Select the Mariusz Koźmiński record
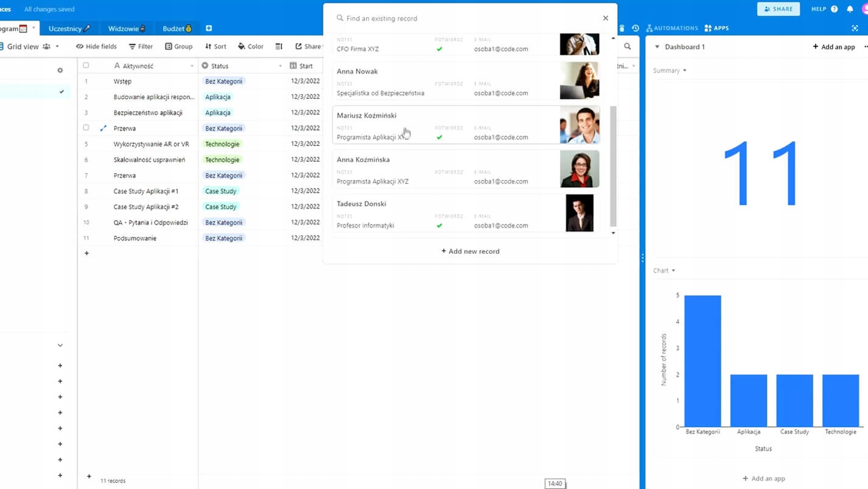Screen dimensions: 868x489 [466, 125]
